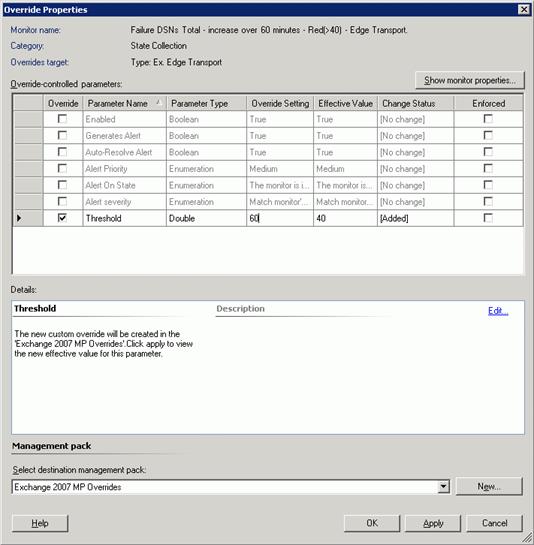The image size is (534, 545).
Task: Cancel the Override Properties dialog
Action: click(494, 523)
